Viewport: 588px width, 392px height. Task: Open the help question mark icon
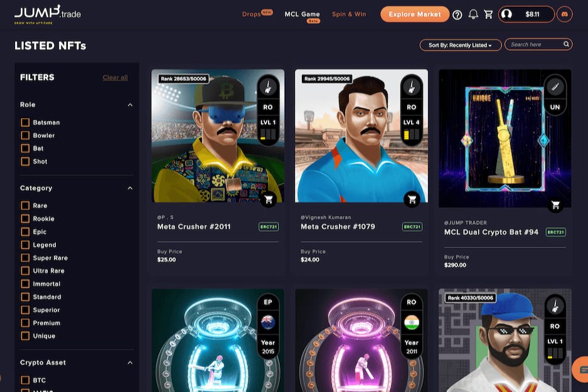[457, 14]
